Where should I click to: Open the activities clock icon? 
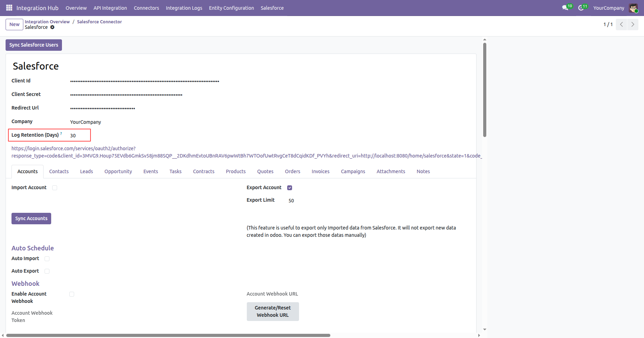click(581, 8)
